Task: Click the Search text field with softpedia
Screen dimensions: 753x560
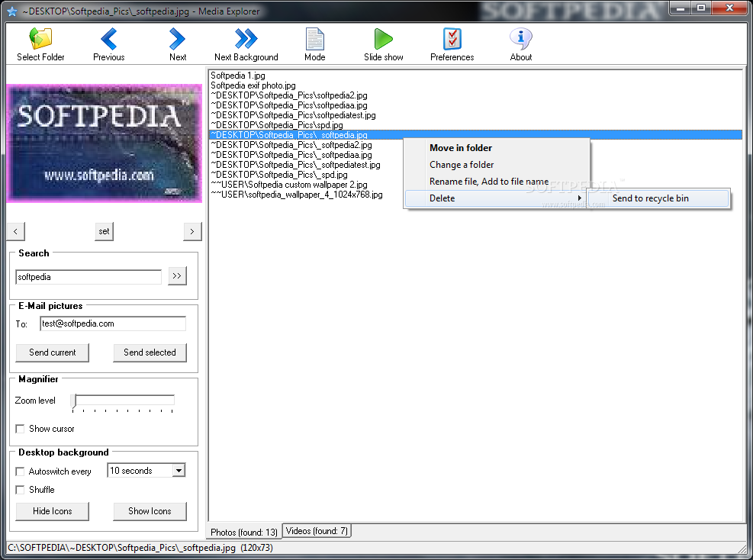Action: tap(88, 277)
